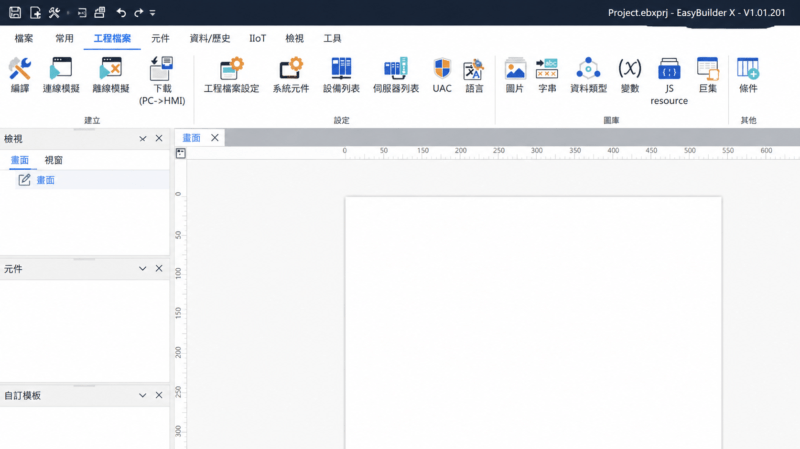Screen dimensions: 800x449
Task: Switch to the 元件 ribbon tab
Action: pos(160,38)
